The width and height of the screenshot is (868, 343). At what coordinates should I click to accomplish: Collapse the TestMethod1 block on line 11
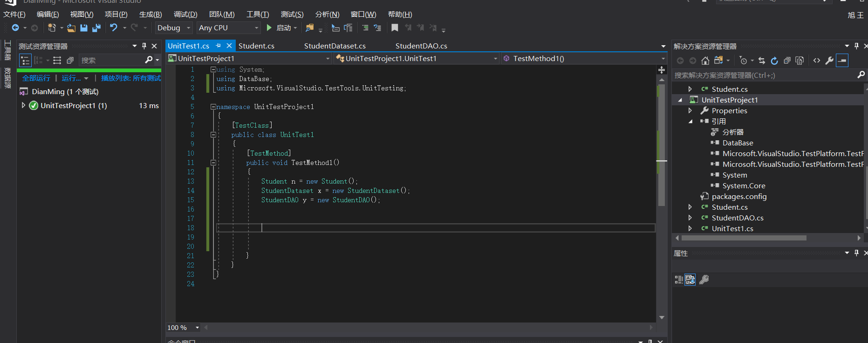(x=213, y=163)
